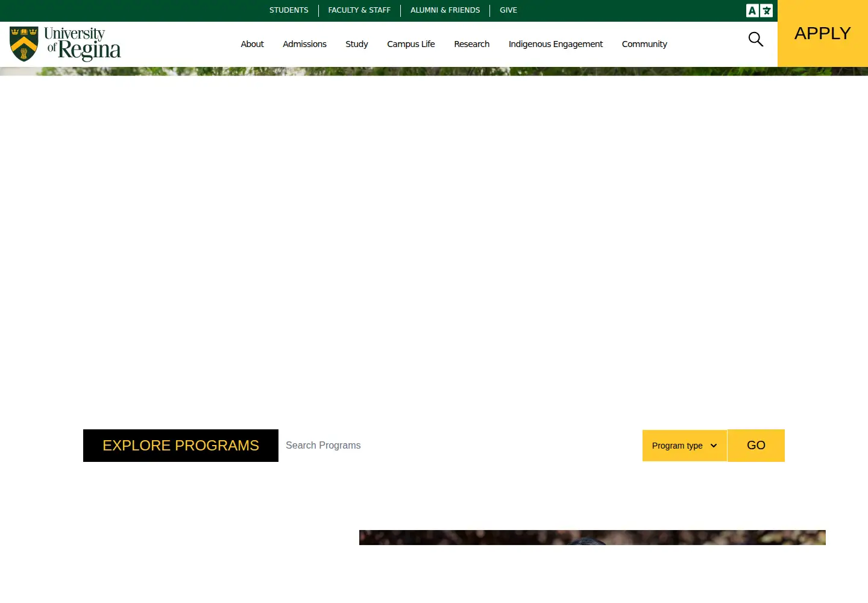Open the Give link
Screen dimensions: 868x603
tap(508, 10)
